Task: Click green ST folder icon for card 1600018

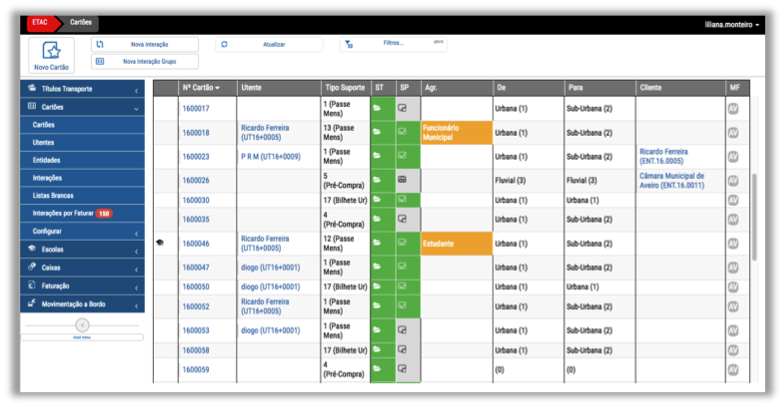Action: [x=377, y=132]
